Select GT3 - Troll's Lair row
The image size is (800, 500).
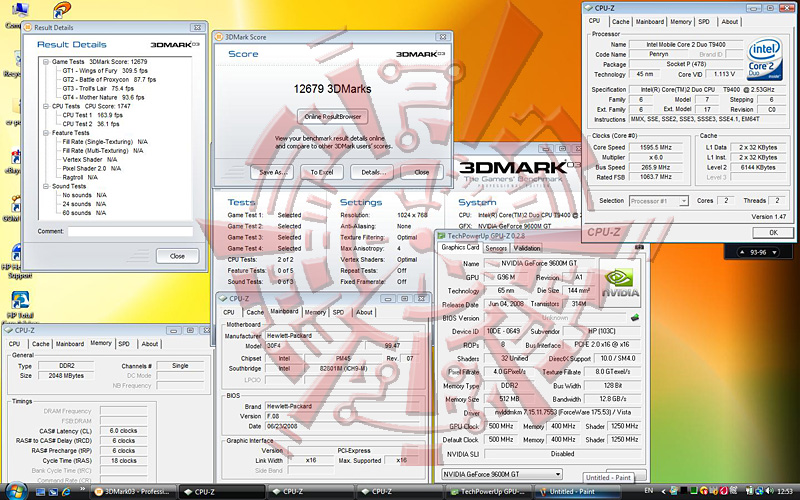[98, 88]
